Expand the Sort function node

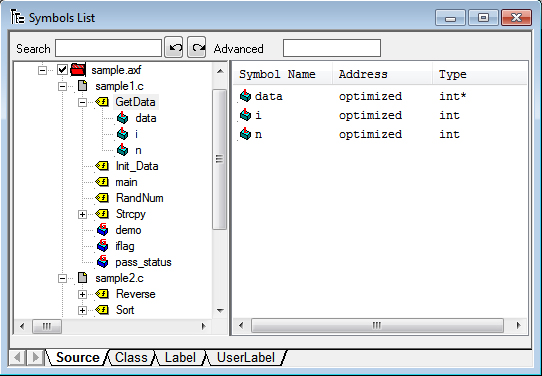pyautogui.click(x=82, y=310)
